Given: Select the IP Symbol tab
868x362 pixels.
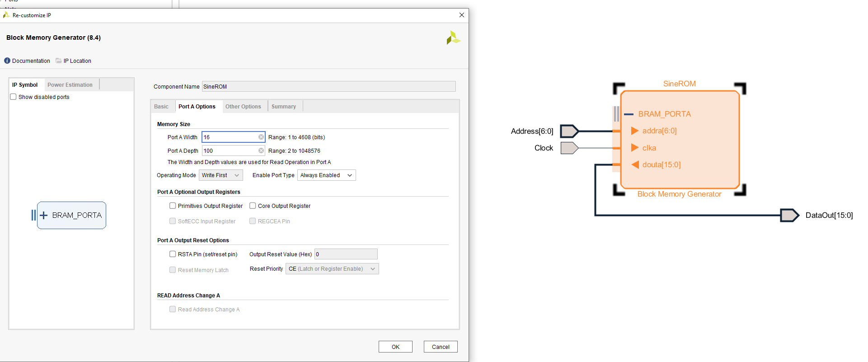Looking at the screenshot, I should pos(25,85).
